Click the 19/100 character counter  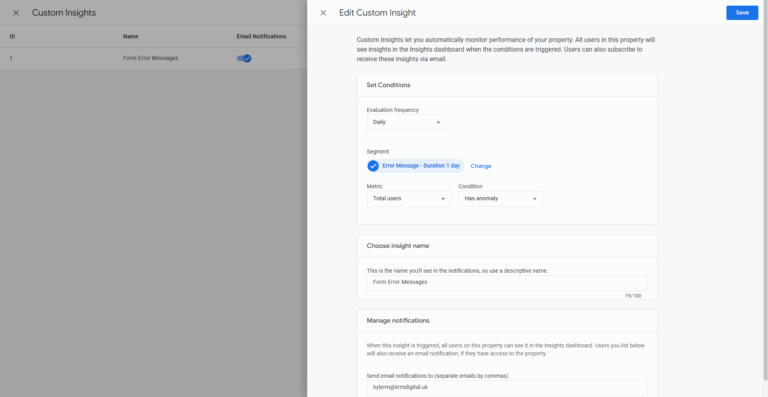click(x=633, y=296)
